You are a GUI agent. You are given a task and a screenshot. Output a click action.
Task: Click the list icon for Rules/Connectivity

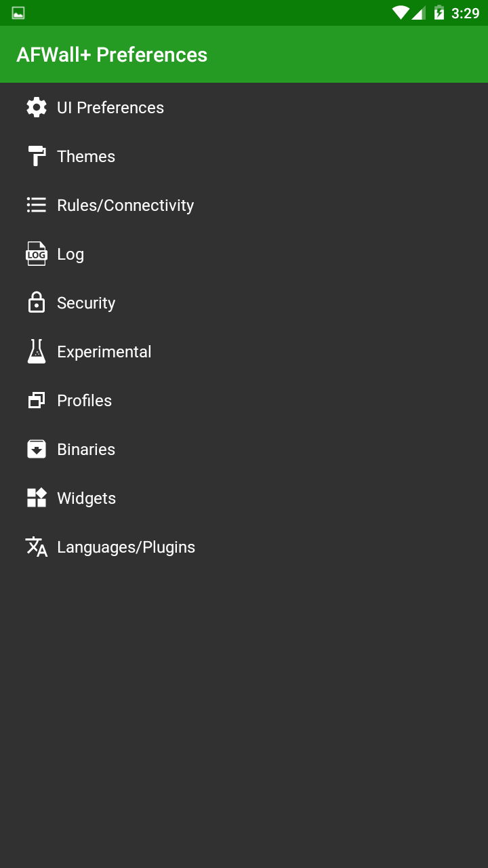(37, 205)
